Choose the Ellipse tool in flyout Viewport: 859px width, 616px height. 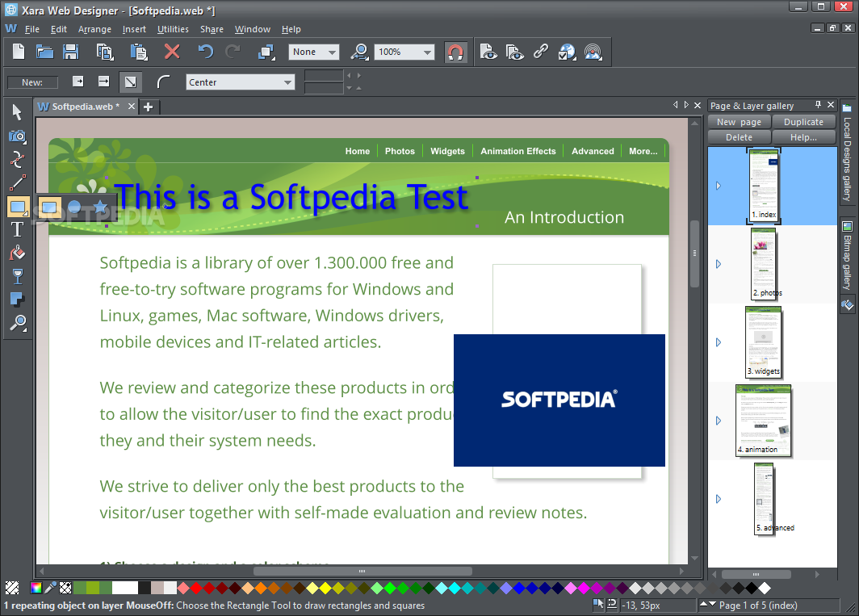click(74, 207)
